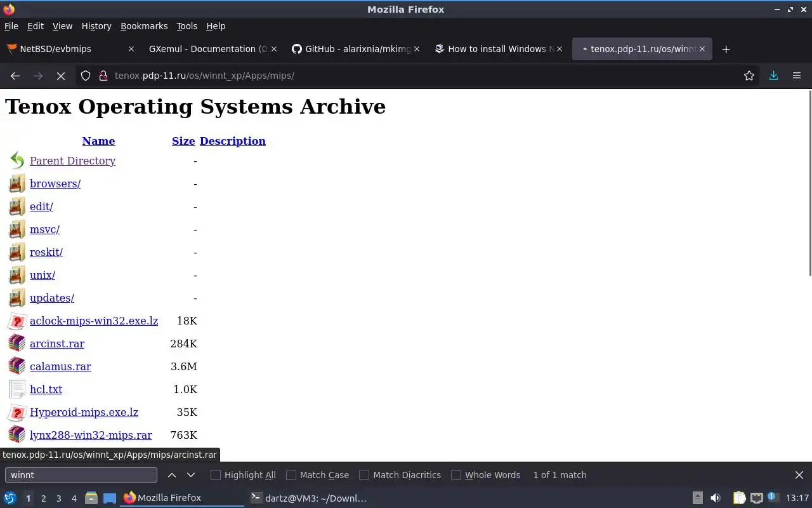Close the NetBSD/evbmips tab
This screenshot has width=812, height=508.
131,49
